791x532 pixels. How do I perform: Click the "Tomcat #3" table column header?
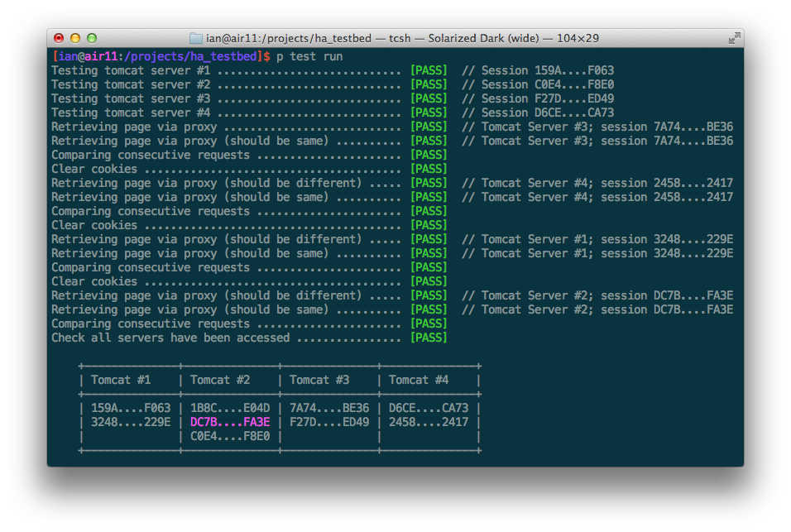tap(319, 380)
